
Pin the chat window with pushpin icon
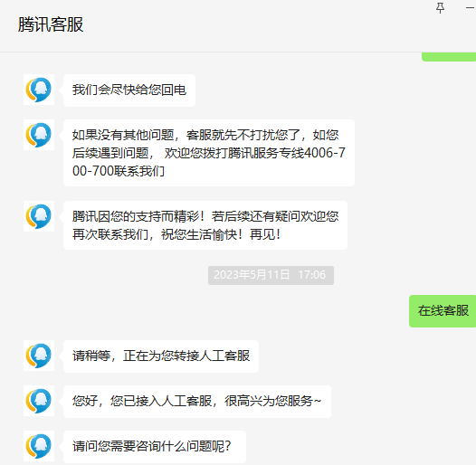(x=440, y=8)
